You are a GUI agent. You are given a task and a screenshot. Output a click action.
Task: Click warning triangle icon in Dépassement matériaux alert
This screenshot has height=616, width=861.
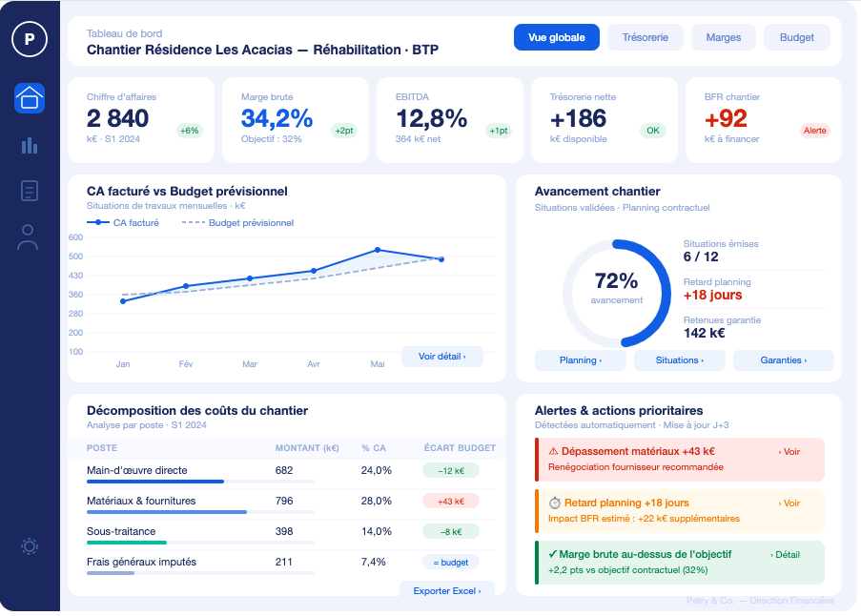[x=553, y=451]
